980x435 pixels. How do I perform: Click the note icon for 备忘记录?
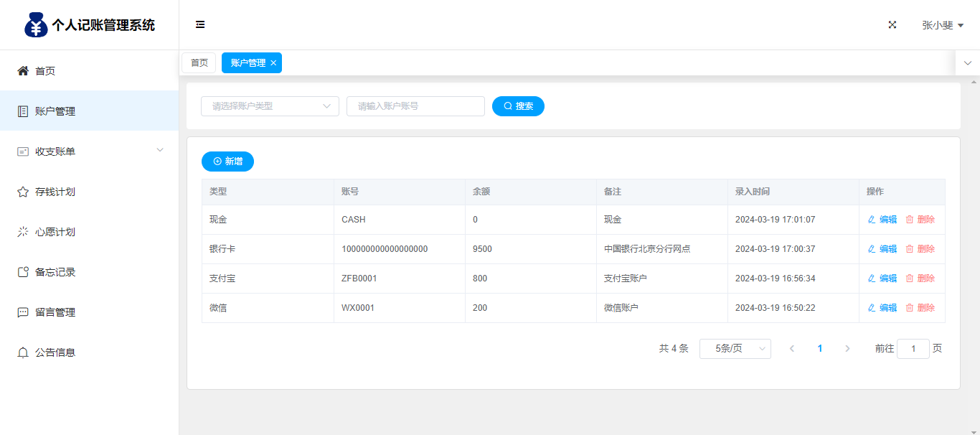pyautogui.click(x=23, y=272)
